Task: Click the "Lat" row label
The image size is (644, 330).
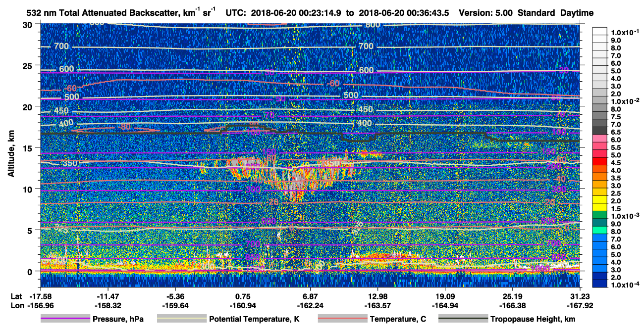Action: 16,296
